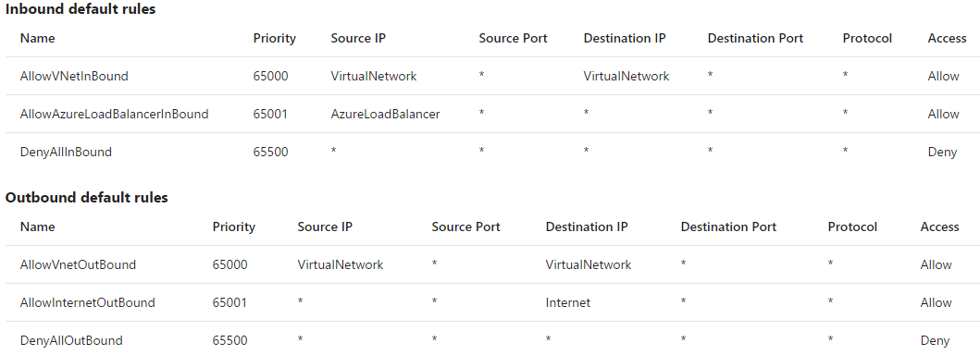Click the Deny access value for DenyAllInBound
Image resolution: width=980 pixels, height=355 pixels.
pyautogui.click(x=942, y=153)
